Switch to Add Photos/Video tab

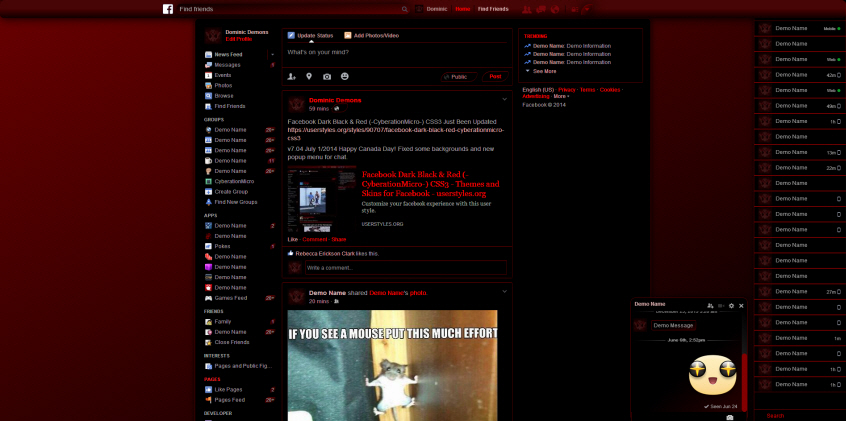click(x=372, y=36)
